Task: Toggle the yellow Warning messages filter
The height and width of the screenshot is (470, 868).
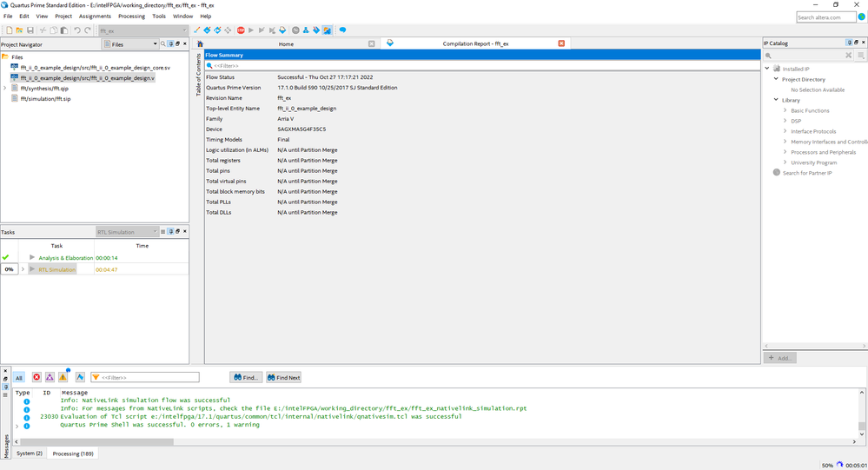Action: (x=63, y=377)
